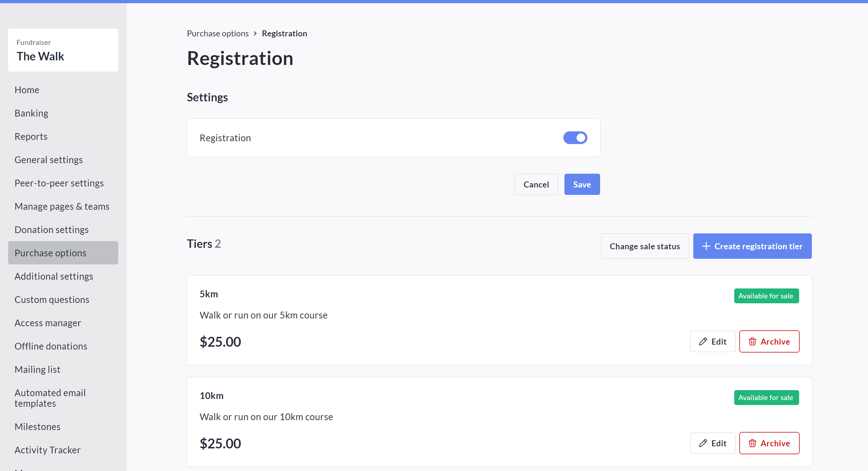This screenshot has height=471, width=868.
Task: Click the breadcrumb chevron arrow
Action: point(255,34)
